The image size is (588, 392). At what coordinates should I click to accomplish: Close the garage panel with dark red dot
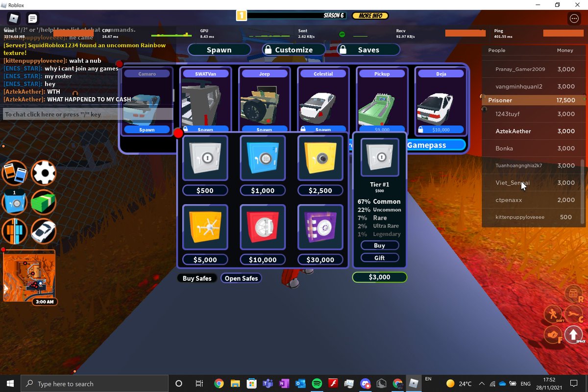tap(119, 64)
